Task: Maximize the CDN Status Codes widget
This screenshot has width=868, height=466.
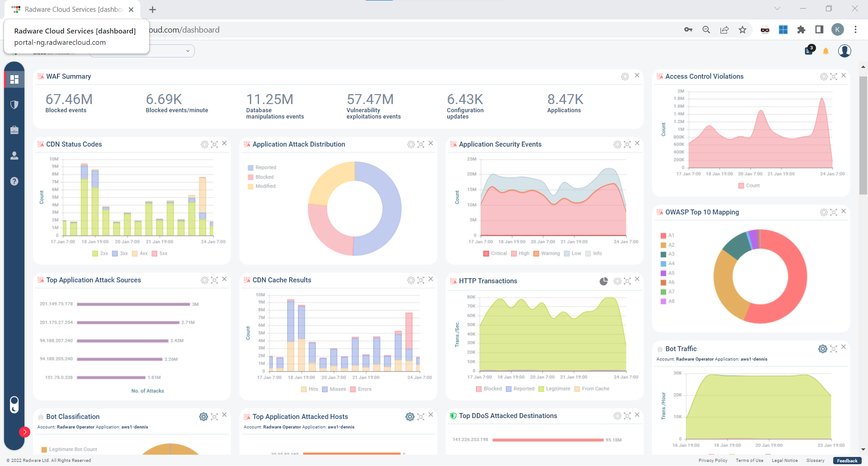Action: 215,145
